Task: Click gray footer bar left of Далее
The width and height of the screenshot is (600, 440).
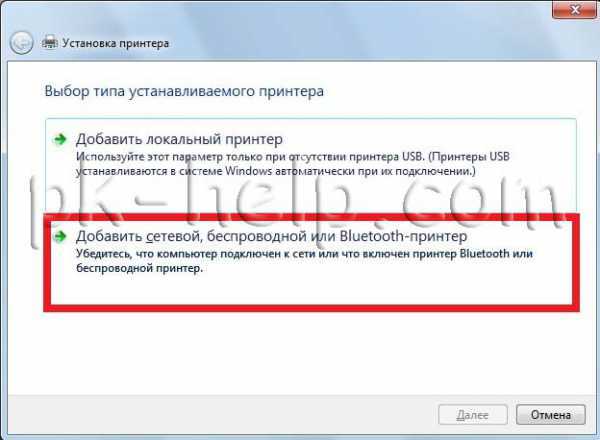Action: (222, 415)
